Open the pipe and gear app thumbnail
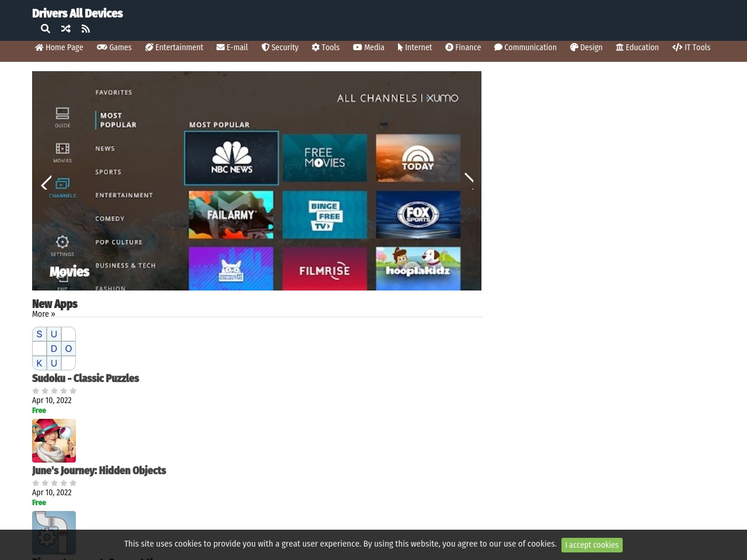747x560 pixels. tap(54, 533)
